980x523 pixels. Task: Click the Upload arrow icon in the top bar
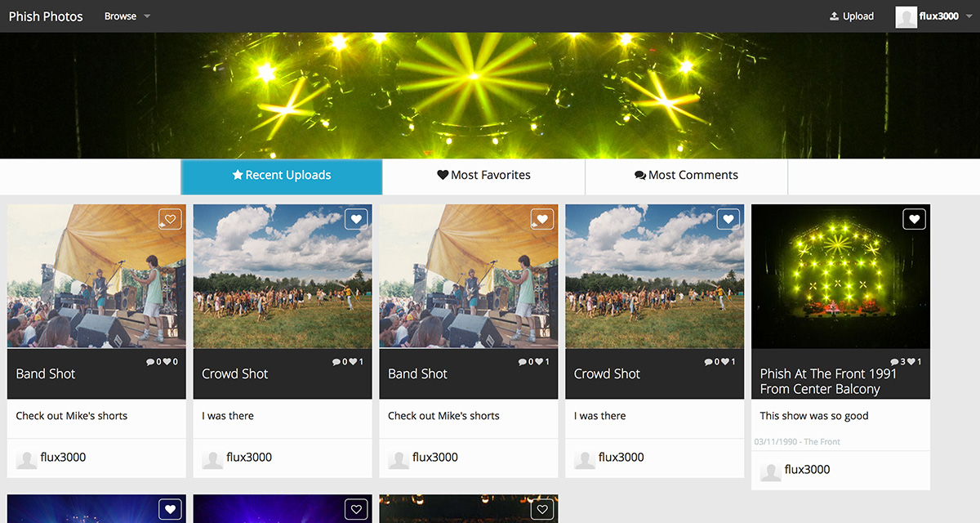coord(834,16)
